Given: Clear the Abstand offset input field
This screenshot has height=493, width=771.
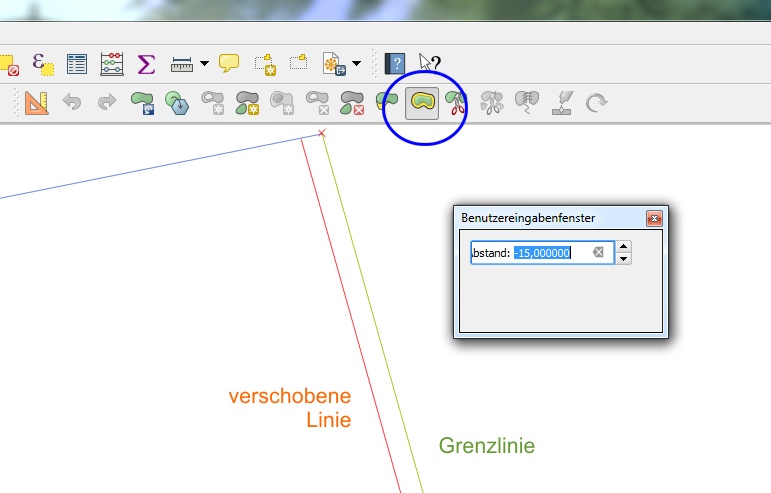Looking at the screenshot, I should click(x=599, y=253).
